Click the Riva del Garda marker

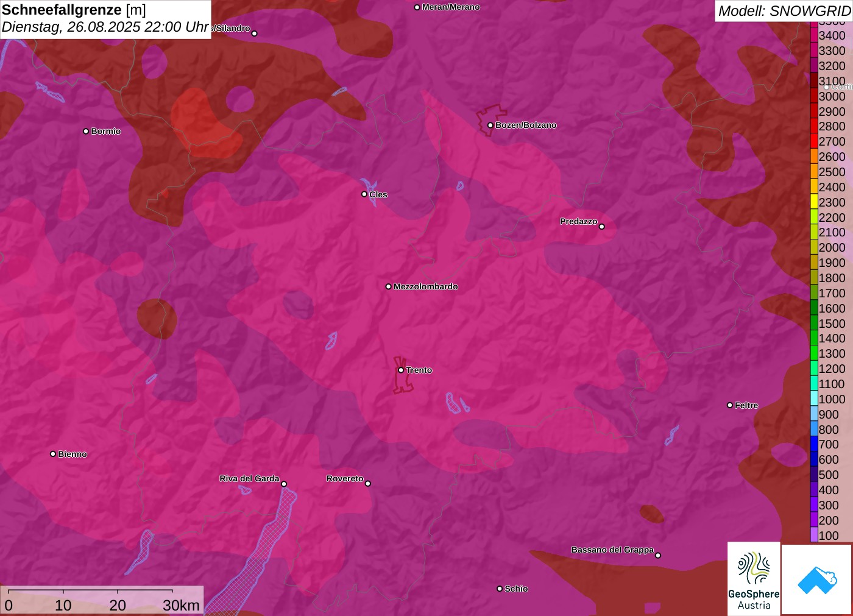pyautogui.click(x=284, y=484)
